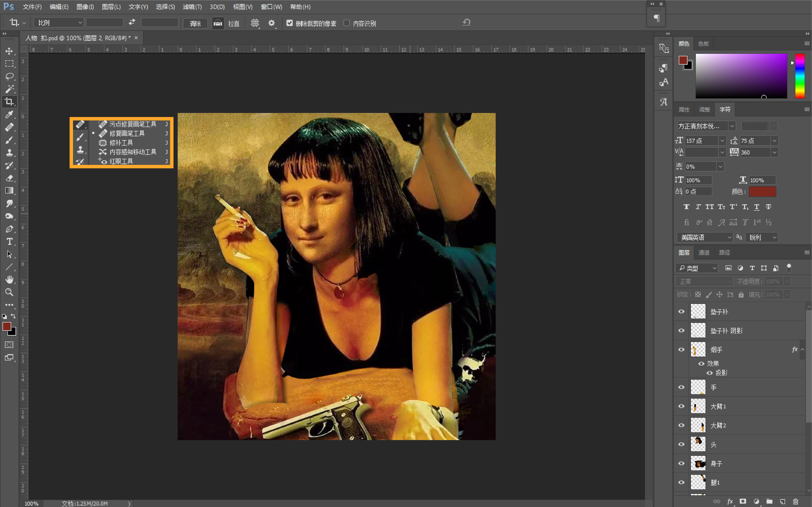Open crop settings gear icon

(272, 23)
